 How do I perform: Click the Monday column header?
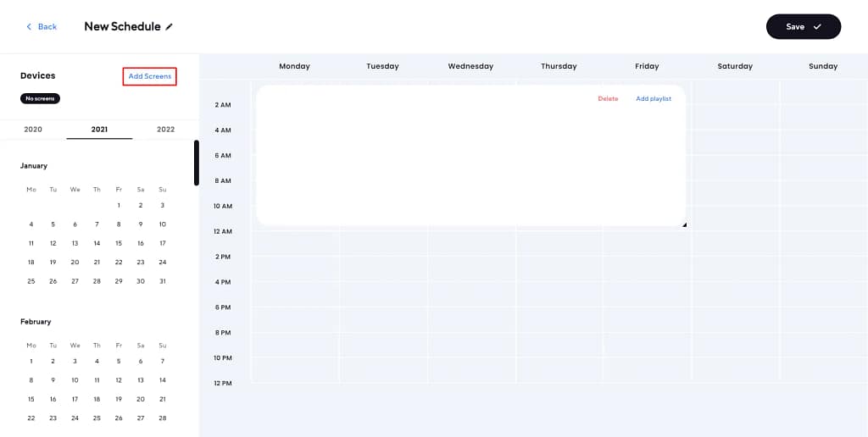(x=294, y=66)
